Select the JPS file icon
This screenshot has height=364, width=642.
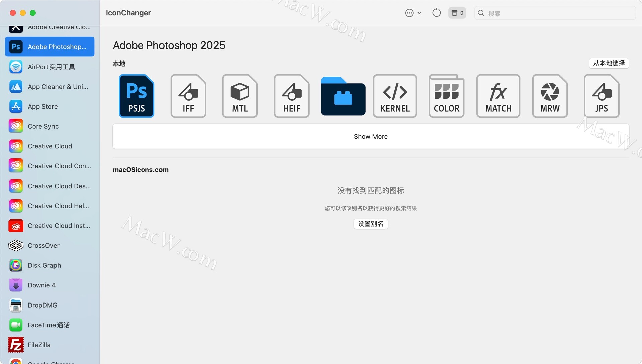point(602,96)
